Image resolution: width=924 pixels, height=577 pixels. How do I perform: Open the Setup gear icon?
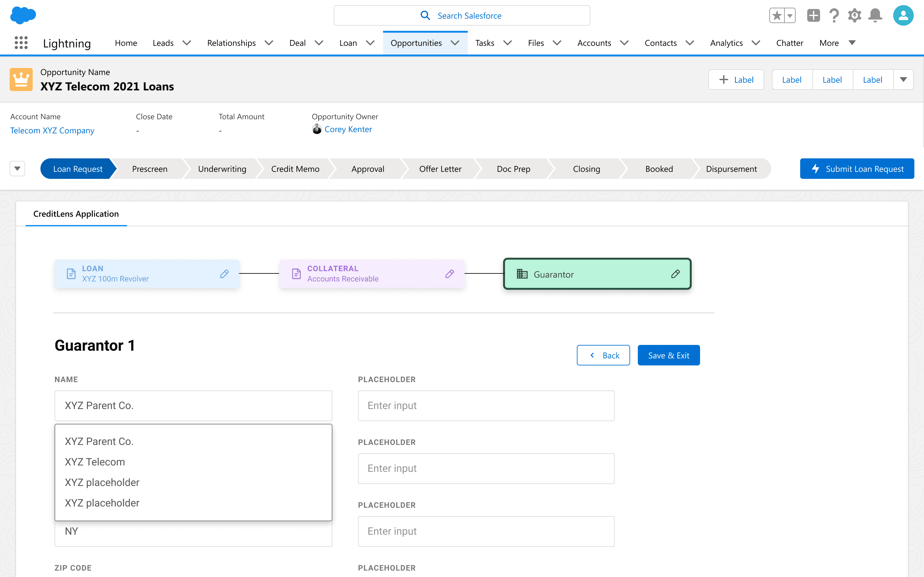point(854,16)
